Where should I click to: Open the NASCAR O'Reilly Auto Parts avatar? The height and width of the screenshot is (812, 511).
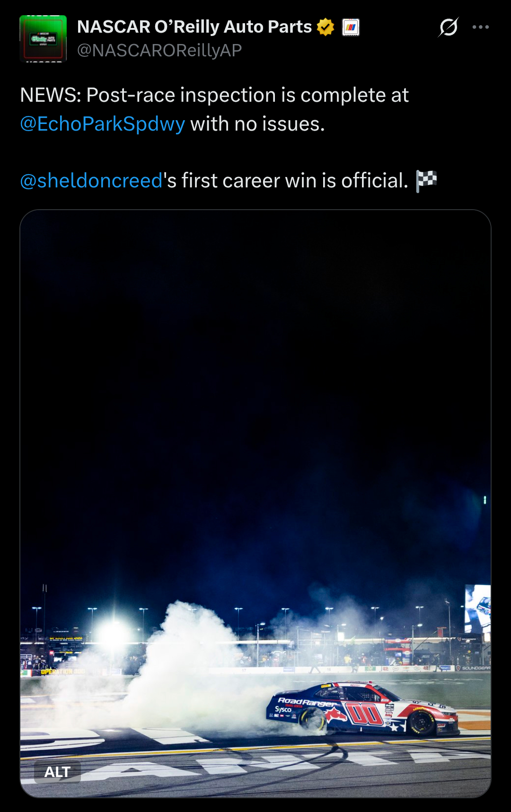[43, 38]
